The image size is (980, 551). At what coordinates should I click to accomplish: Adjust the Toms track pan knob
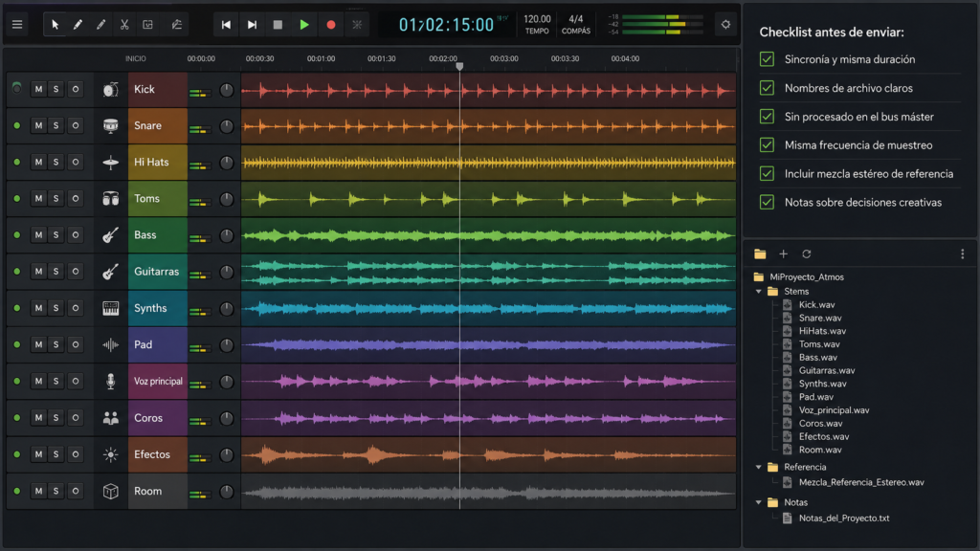tap(226, 199)
